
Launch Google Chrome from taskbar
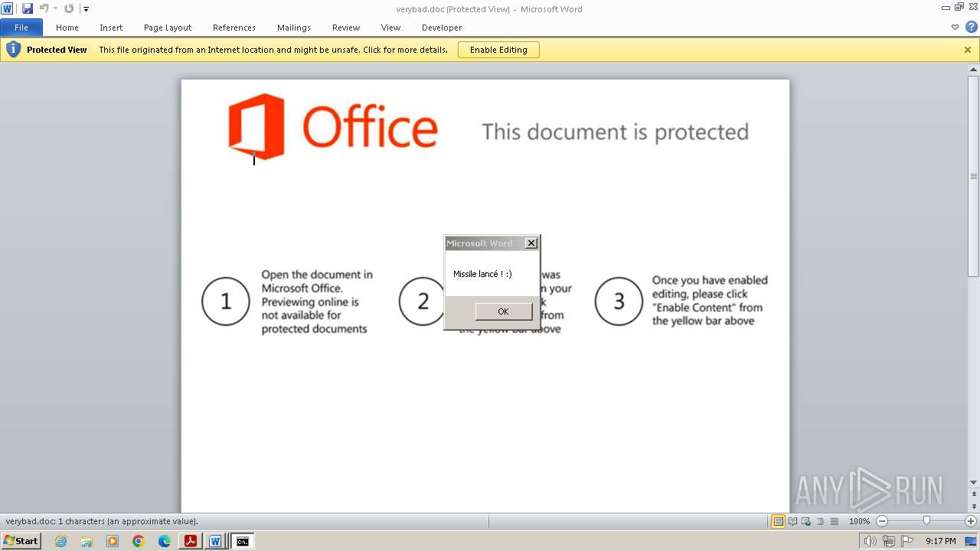click(139, 541)
